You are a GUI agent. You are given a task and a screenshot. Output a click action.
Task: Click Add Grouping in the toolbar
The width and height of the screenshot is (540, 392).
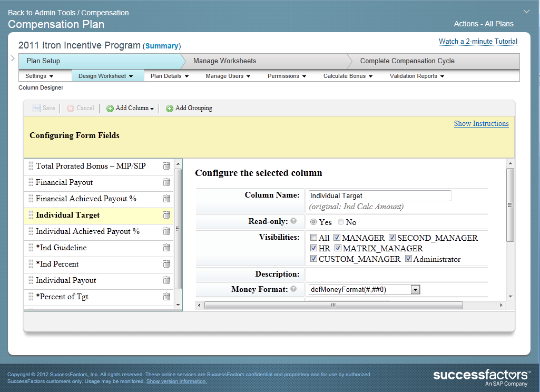click(189, 108)
